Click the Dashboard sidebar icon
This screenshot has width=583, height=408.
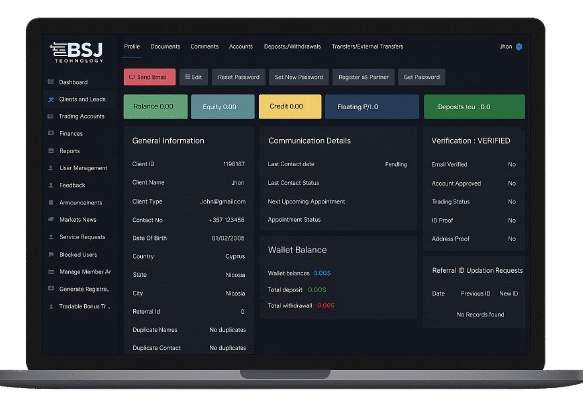coord(51,82)
